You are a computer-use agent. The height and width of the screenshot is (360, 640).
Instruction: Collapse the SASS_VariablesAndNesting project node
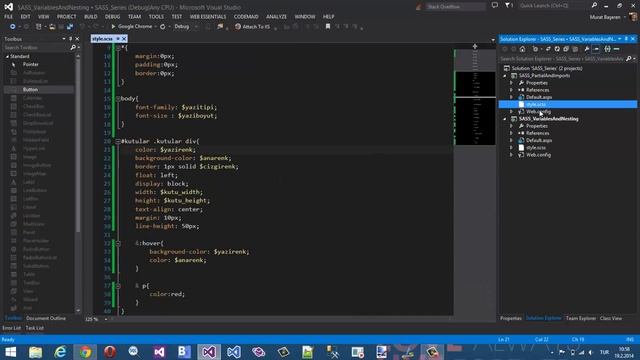[505, 119]
